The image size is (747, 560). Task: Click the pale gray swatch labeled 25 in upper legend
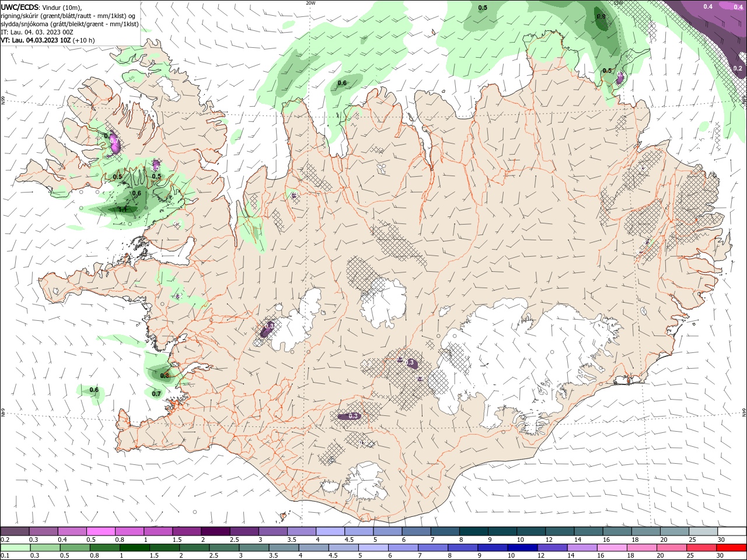point(703,531)
